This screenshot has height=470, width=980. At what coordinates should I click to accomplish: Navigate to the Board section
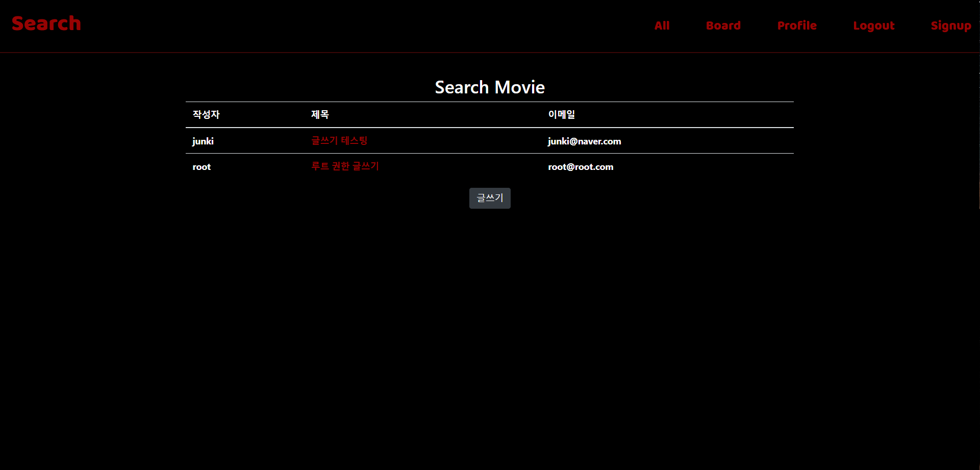point(723,25)
